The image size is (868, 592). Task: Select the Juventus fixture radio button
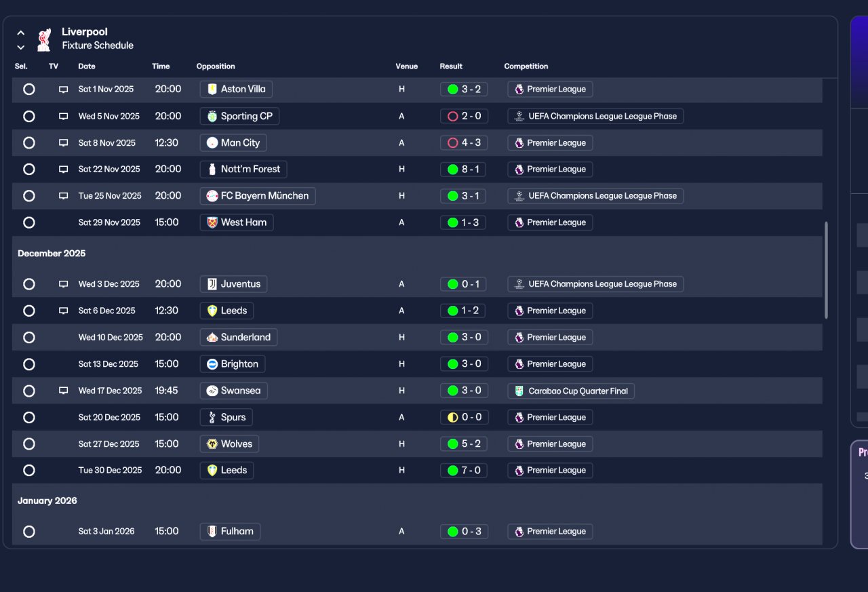click(29, 284)
